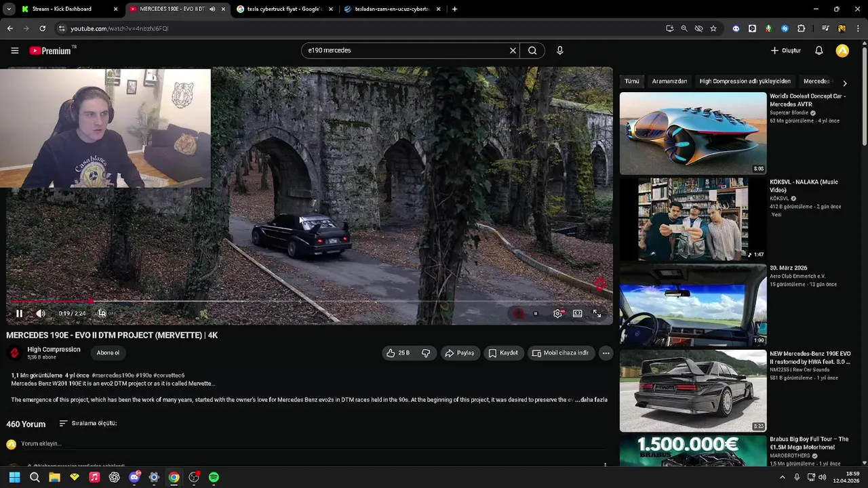Open the comment's three-dot options
This screenshot has width=868, height=488.
tap(605, 465)
